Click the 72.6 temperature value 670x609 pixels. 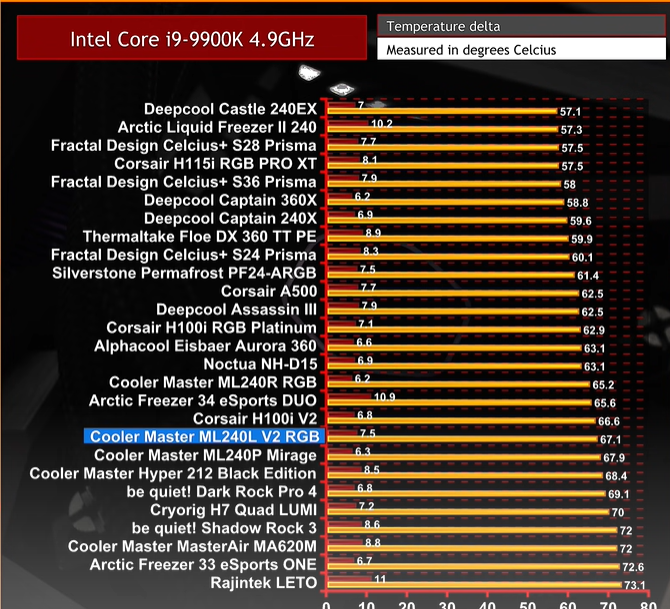click(x=633, y=568)
